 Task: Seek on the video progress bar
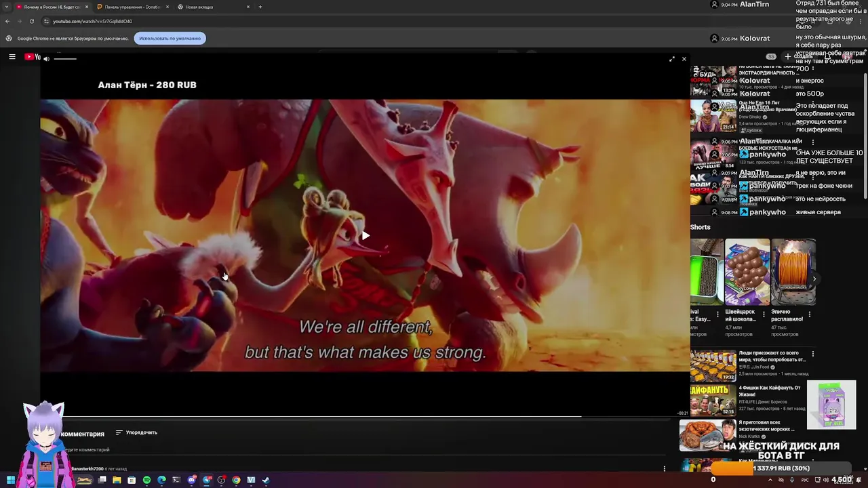[x=365, y=416]
